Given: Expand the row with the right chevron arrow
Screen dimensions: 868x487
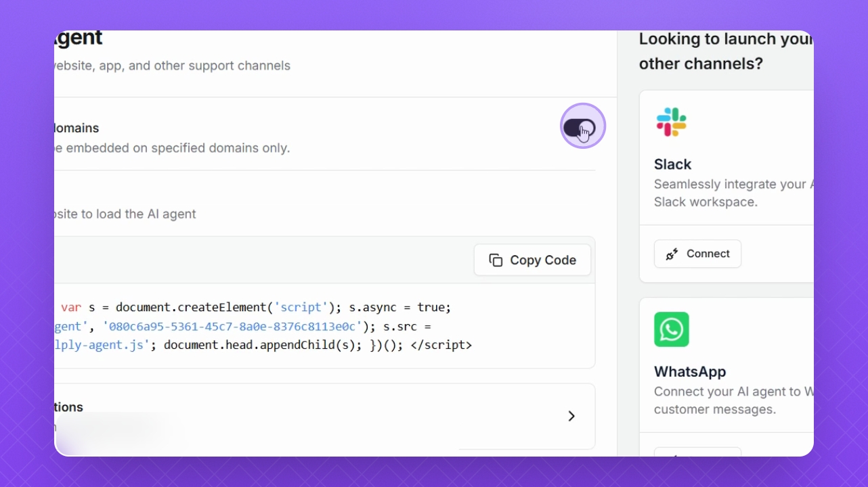Looking at the screenshot, I should (x=571, y=416).
